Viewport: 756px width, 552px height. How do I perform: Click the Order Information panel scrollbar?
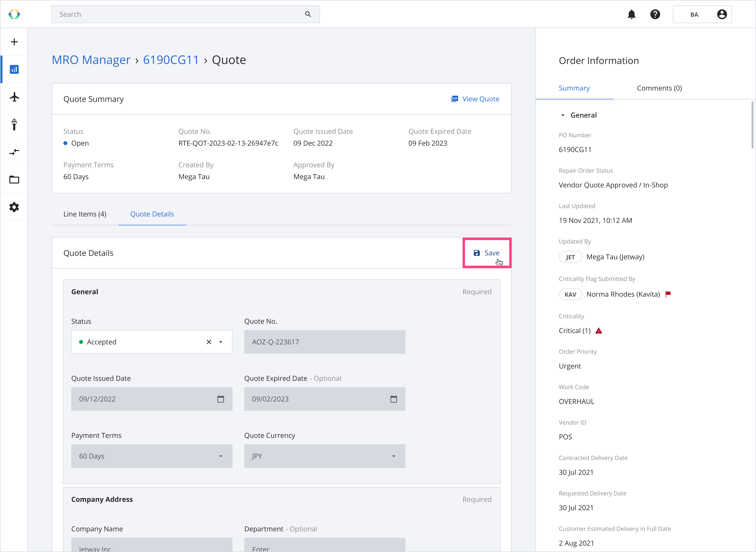pos(752,125)
